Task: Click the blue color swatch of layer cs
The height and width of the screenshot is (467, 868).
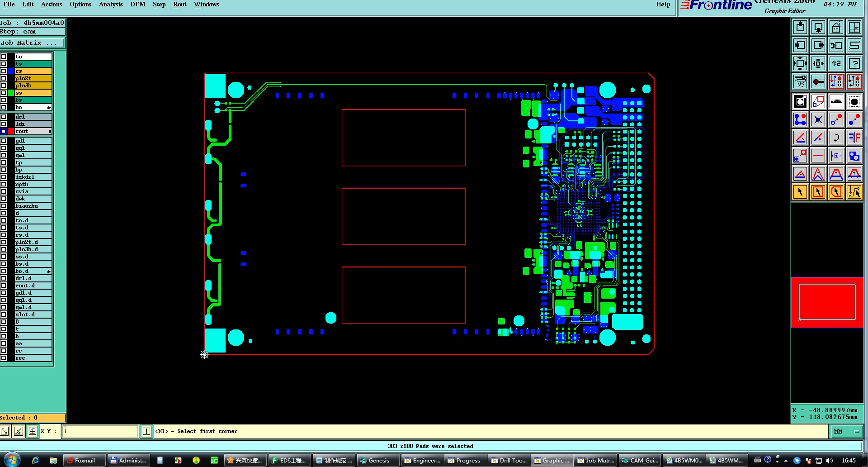Action: pos(10,71)
